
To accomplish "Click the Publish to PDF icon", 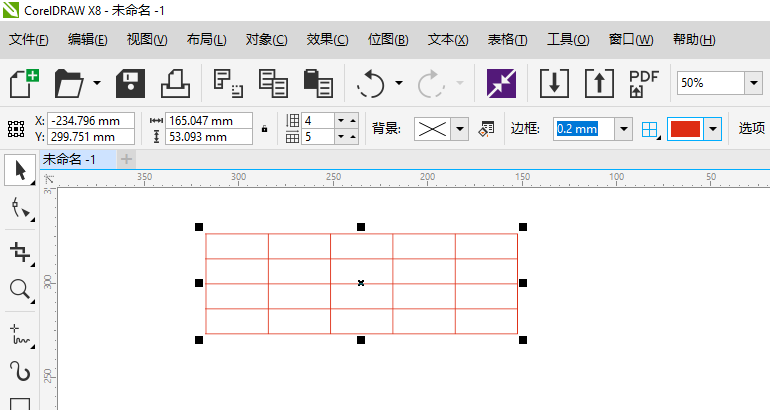I will pyautogui.click(x=643, y=83).
